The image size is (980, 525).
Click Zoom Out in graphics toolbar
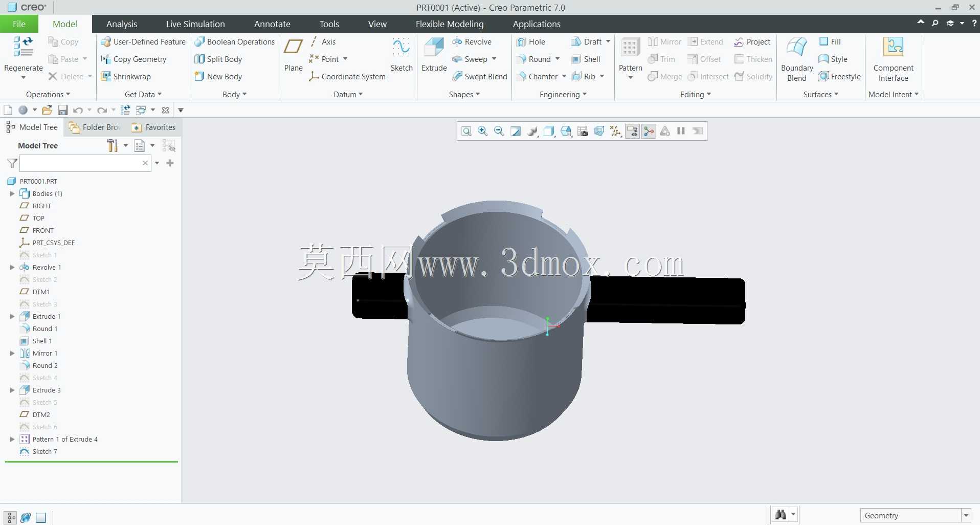(x=499, y=132)
